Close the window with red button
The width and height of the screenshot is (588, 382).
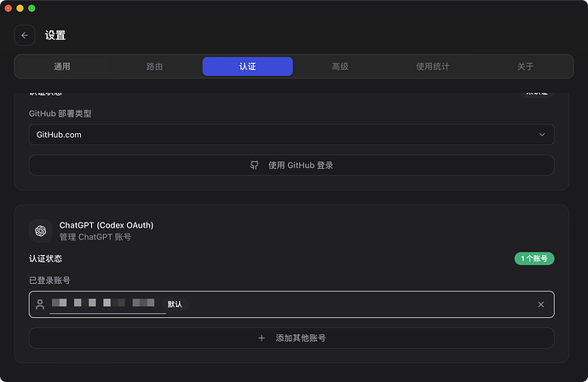tap(9, 9)
